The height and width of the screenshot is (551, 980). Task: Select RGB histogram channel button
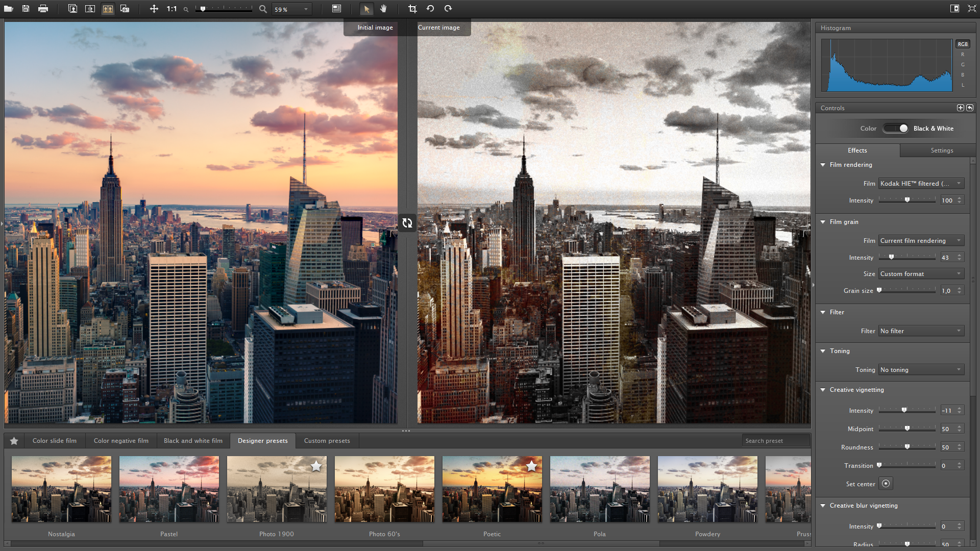(x=963, y=44)
